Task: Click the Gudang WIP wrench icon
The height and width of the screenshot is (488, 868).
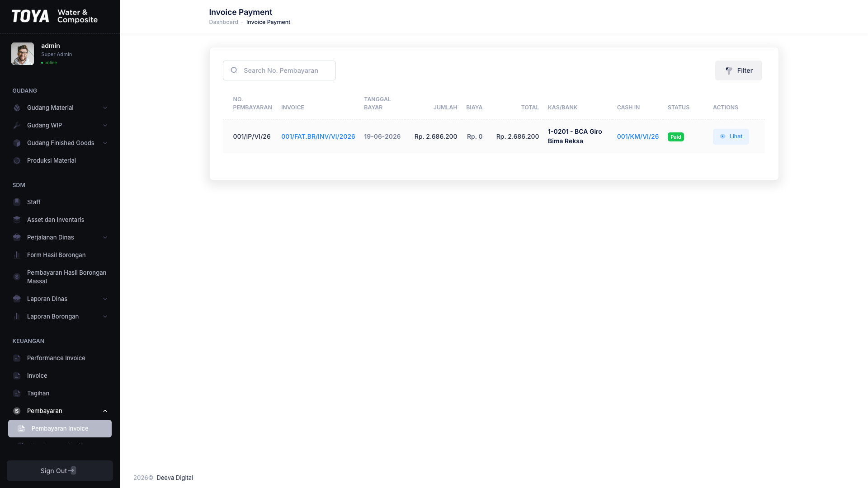Action: click(17, 125)
